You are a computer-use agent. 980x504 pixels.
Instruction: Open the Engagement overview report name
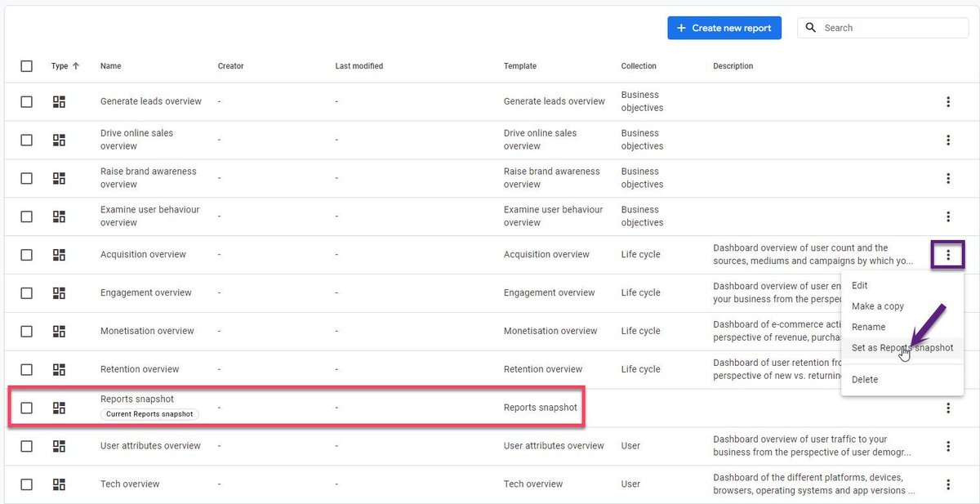click(x=146, y=293)
